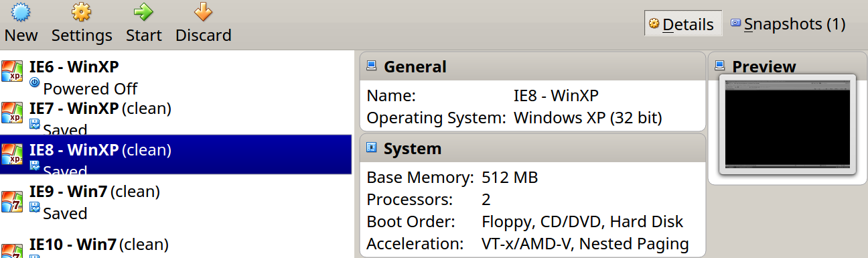The height and width of the screenshot is (258, 868).
Task: Open the General section header
Action: point(532,66)
